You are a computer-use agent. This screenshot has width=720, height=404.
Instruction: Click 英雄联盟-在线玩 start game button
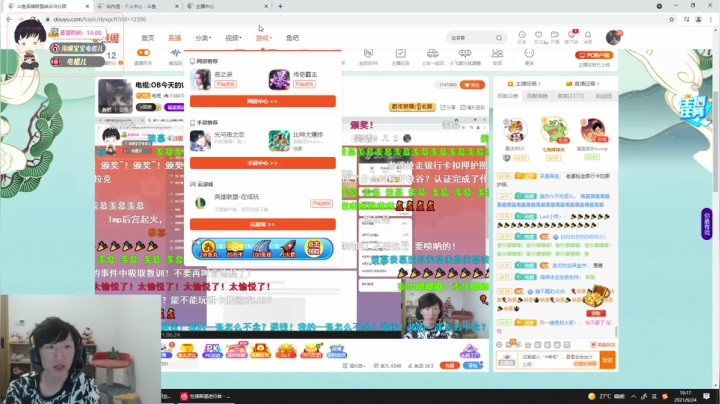[x=321, y=203]
